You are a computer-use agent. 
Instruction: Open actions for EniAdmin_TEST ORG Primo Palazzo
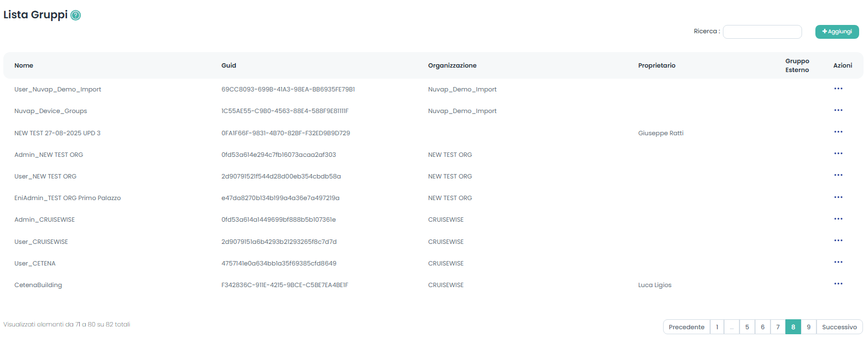pos(838,197)
